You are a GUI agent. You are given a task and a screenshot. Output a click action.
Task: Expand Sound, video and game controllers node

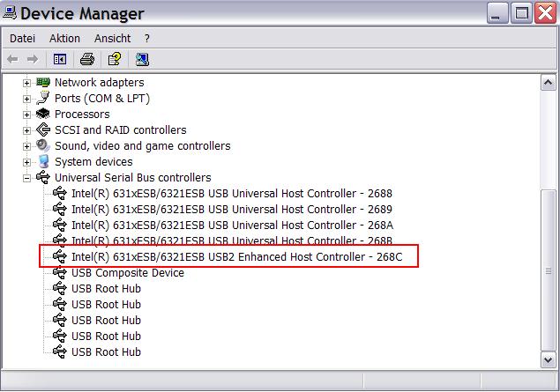click(x=26, y=146)
